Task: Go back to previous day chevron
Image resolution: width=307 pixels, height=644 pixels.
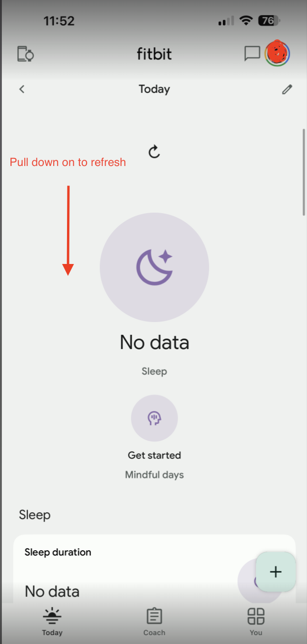Action: [x=22, y=89]
